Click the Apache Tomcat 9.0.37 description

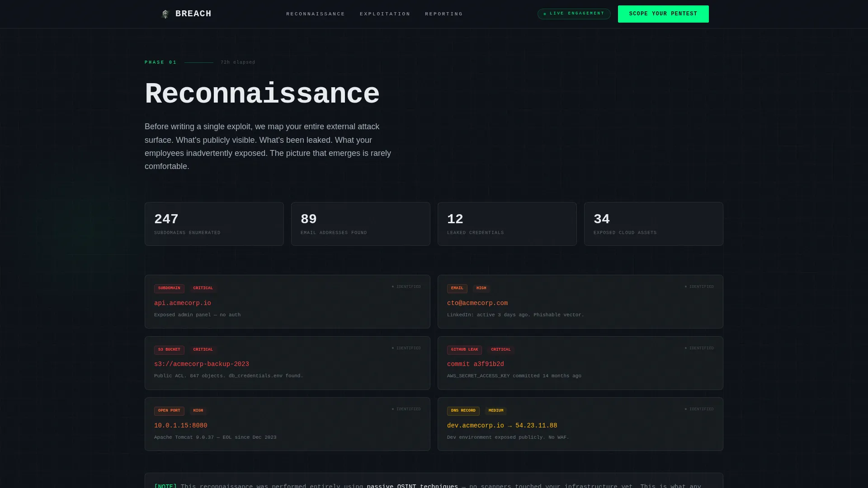tap(215, 437)
